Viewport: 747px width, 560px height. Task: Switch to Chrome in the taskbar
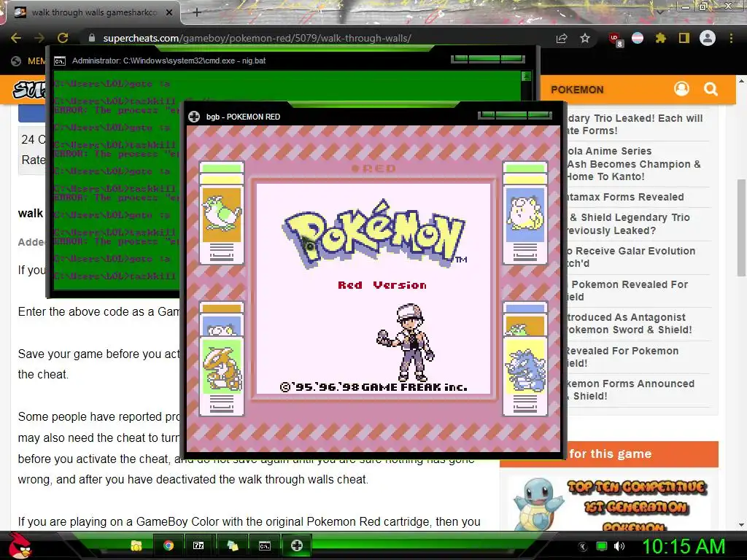pos(169,545)
